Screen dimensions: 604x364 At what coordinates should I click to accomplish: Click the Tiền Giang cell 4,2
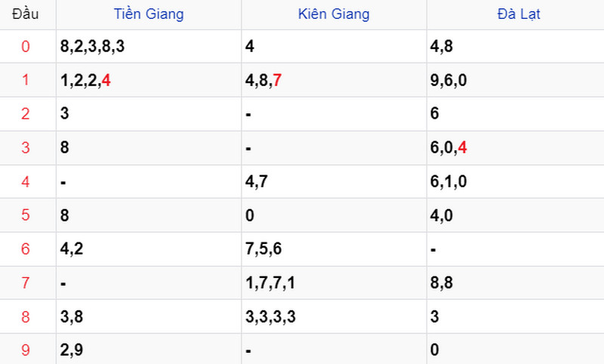point(149,248)
